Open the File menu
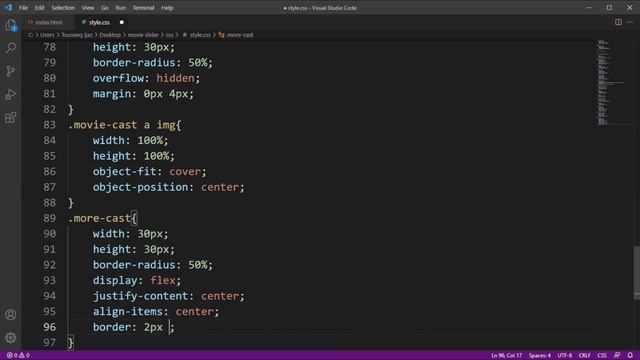The height and width of the screenshot is (360, 640). 23,8
